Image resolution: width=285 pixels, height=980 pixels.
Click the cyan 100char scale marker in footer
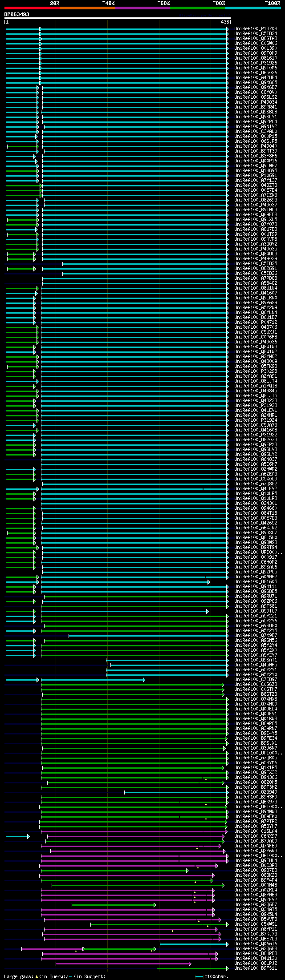point(199,976)
